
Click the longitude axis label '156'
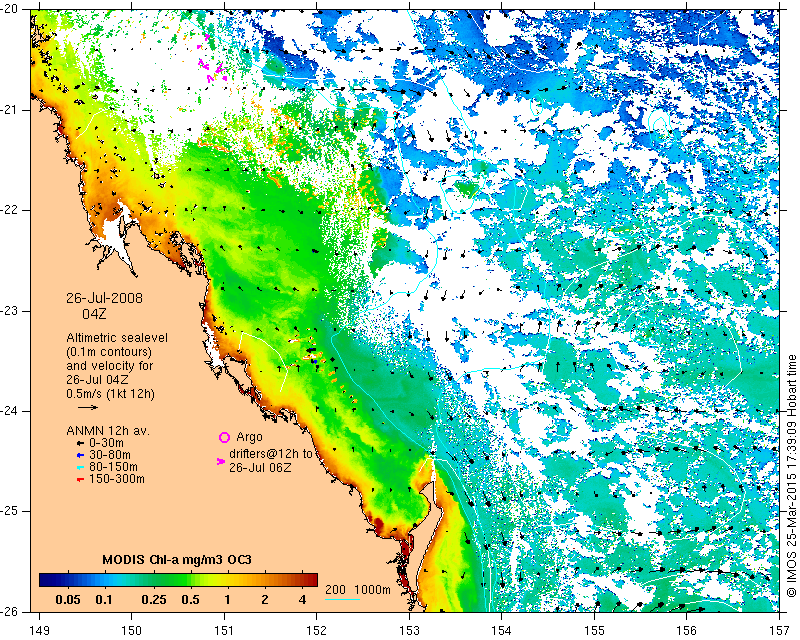point(687,631)
